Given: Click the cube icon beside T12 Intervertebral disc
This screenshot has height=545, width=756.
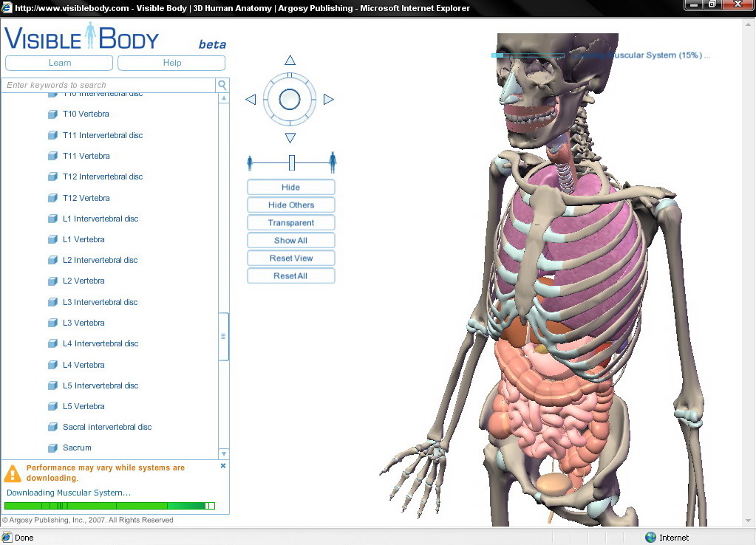Looking at the screenshot, I should pyautogui.click(x=53, y=176).
